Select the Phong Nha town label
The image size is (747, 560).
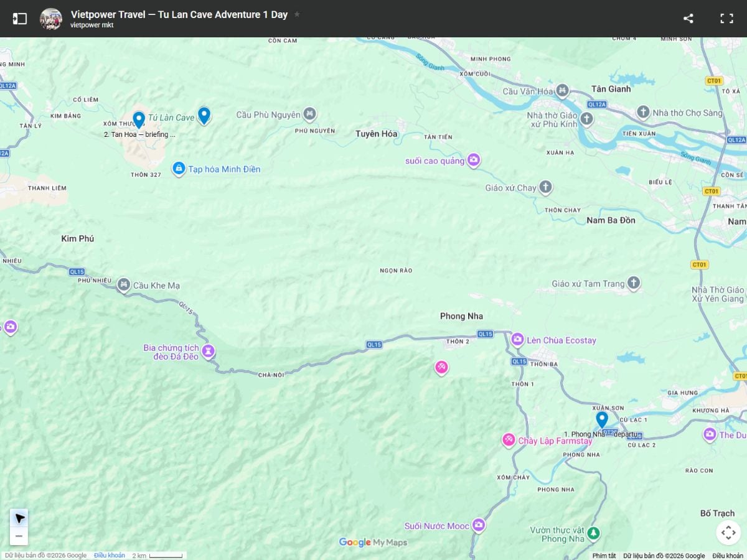click(461, 316)
